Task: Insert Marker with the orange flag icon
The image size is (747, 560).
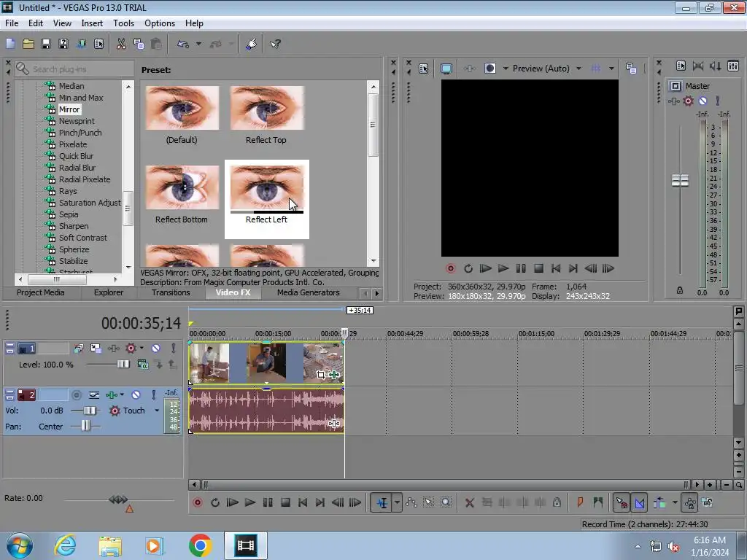Action: click(580, 502)
